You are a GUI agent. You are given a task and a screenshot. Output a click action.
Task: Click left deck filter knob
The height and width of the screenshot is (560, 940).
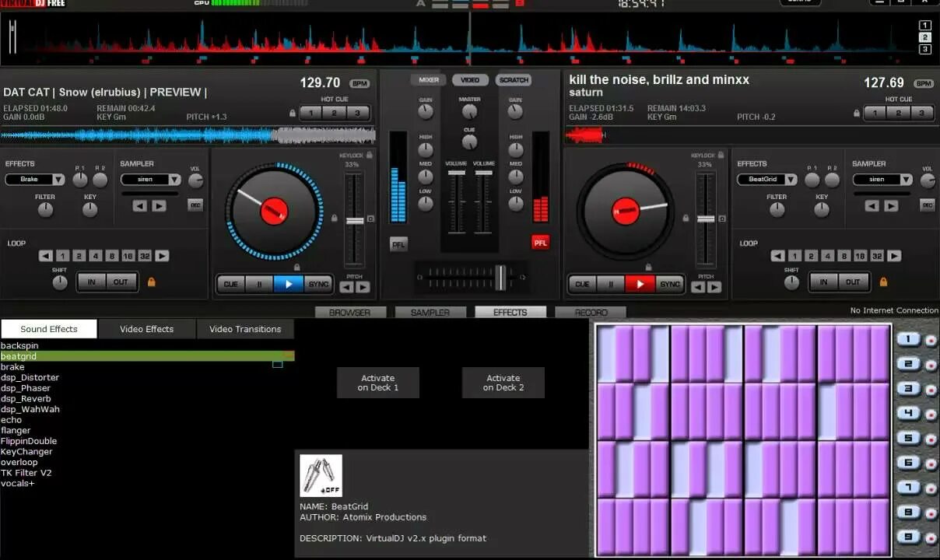46,209
